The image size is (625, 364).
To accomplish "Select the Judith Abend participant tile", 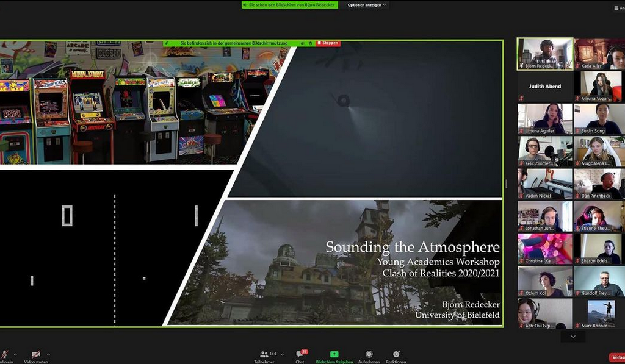I will click(545, 87).
